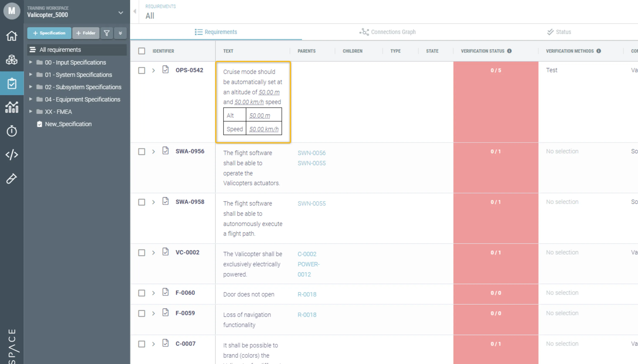The height and width of the screenshot is (364, 638).
Task: Expand the 01 - System Specifications folder
Action: coord(31,75)
